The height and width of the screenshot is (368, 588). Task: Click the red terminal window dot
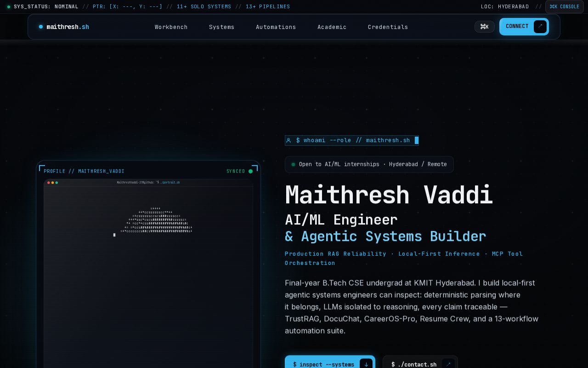coord(48,183)
